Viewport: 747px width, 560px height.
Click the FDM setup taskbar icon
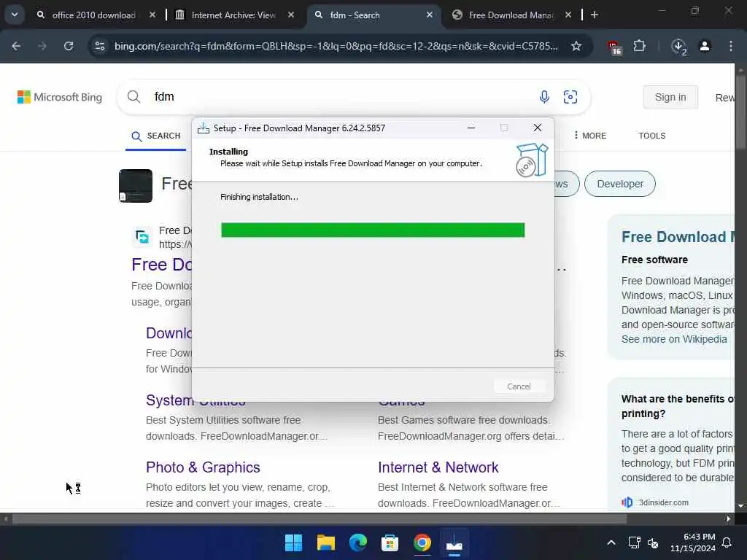454,542
